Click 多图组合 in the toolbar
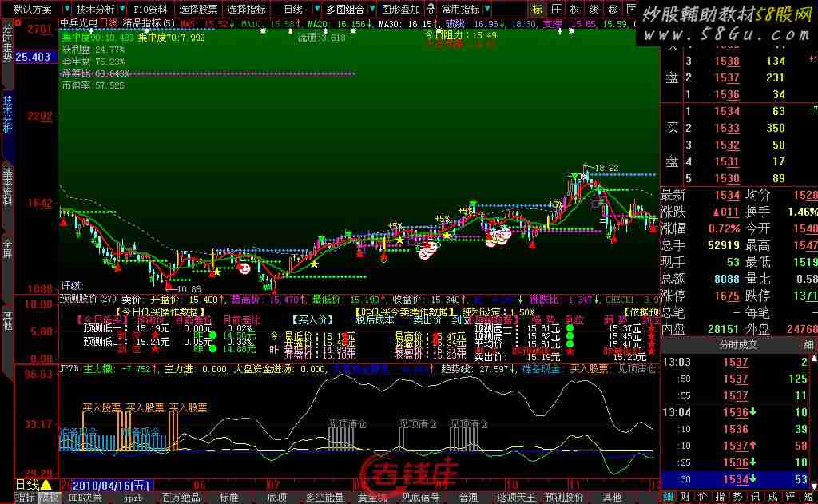This screenshot has height=504, width=818. [346, 10]
